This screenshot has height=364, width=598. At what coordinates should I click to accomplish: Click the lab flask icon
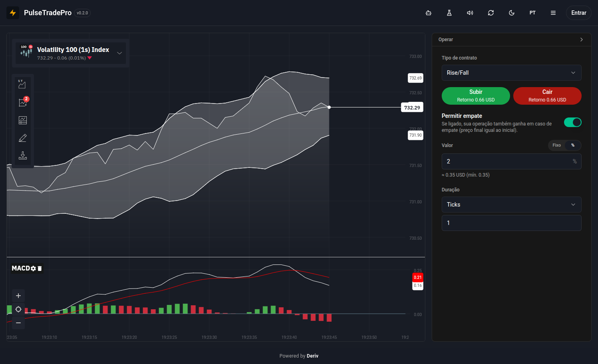coord(449,13)
